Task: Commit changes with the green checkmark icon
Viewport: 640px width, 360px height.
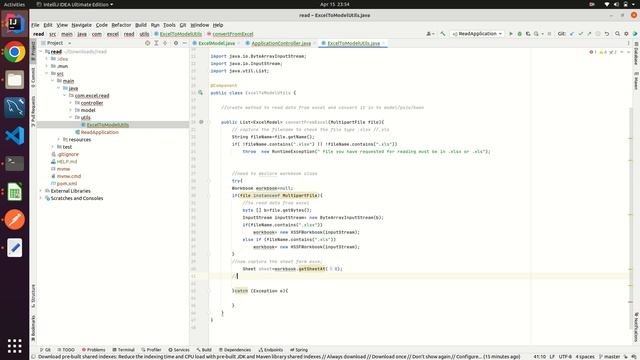Action: coord(580,34)
